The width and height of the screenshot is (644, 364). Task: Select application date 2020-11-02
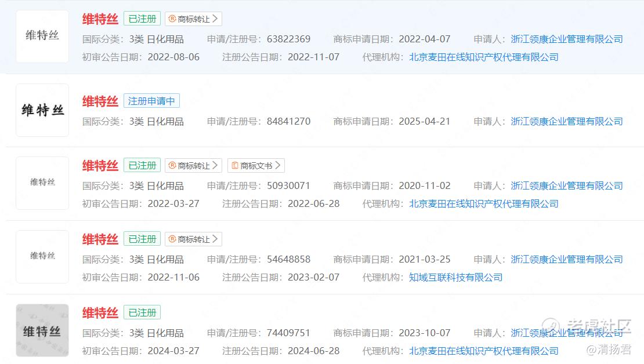click(425, 186)
